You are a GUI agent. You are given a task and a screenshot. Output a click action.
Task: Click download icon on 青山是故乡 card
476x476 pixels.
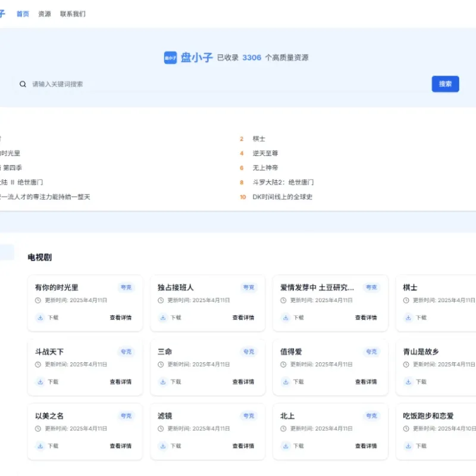tap(408, 381)
